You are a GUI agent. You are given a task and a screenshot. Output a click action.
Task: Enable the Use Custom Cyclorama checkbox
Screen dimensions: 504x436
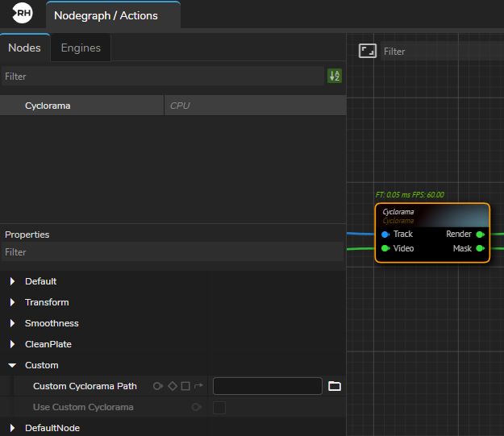pyautogui.click(x=219, y=408)
